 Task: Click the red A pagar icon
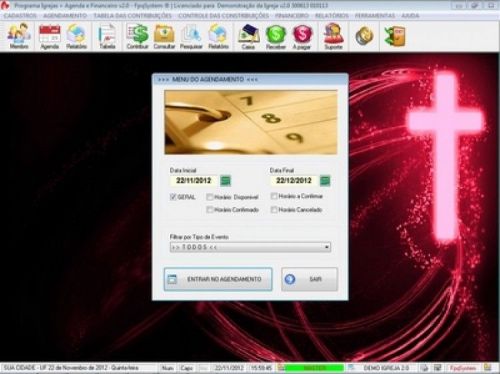302,36
